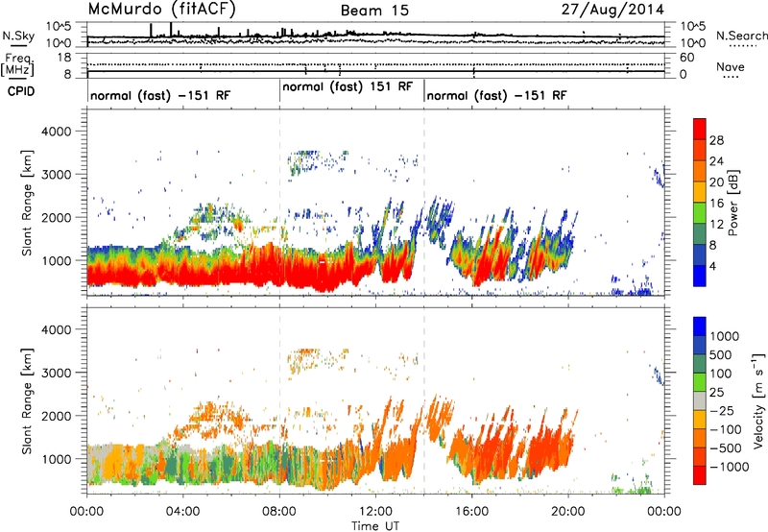Click the "4000" range tick in the power panel
Screen dimensions: 768x532
[56, 132]
